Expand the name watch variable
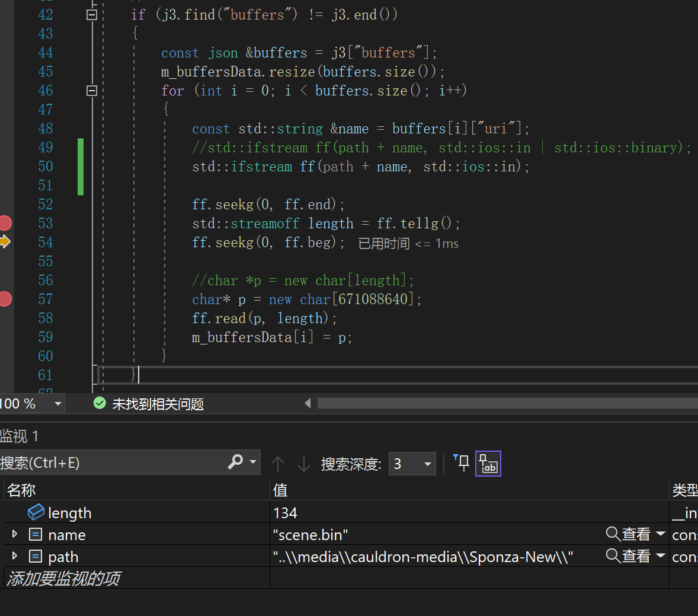 pos(14,534)
